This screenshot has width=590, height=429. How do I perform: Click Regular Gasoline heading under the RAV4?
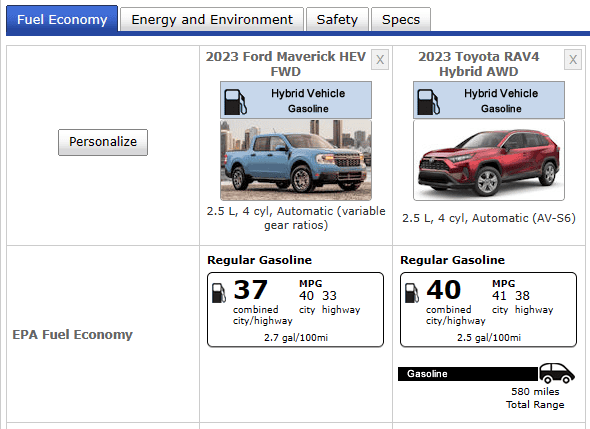click(452, 260)
